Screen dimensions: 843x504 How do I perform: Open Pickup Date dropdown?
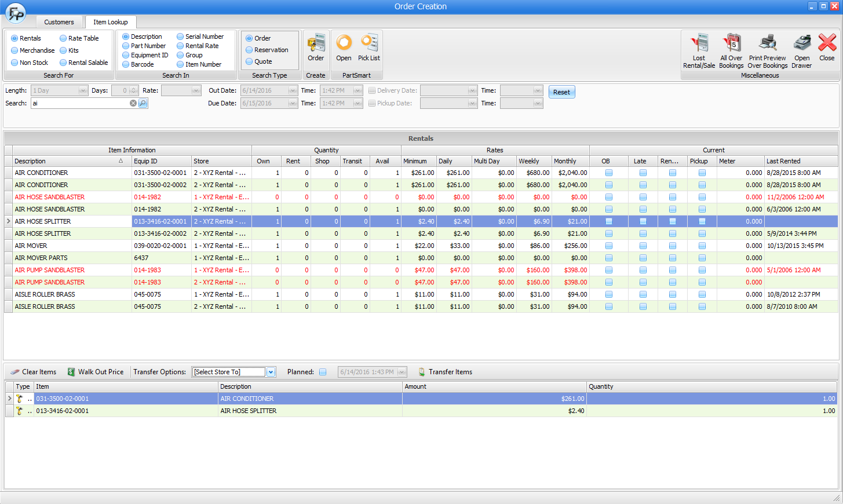pos(472,103)
